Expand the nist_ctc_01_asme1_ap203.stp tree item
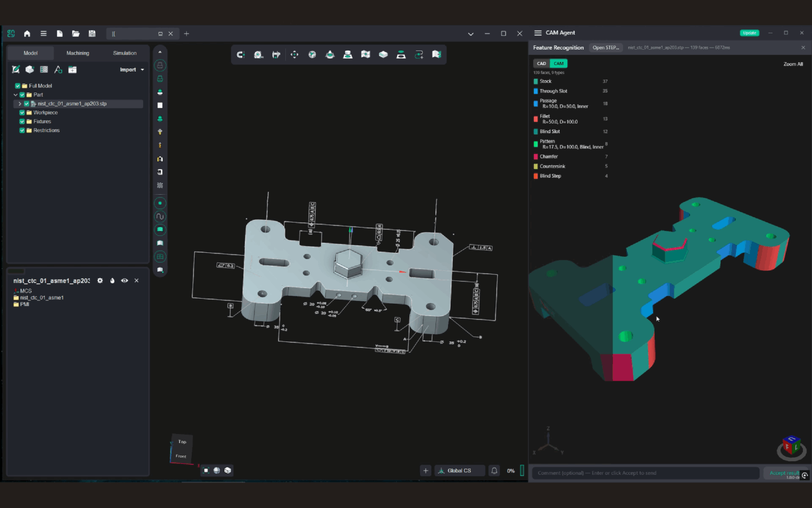812x508 pixels. pyautogui.click(x=20, y=104)
